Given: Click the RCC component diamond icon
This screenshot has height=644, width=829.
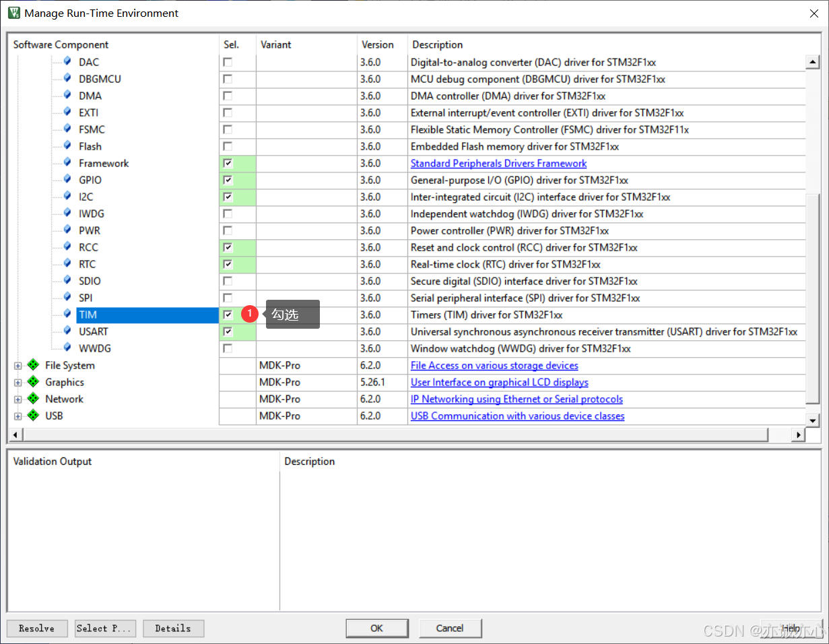Looking at the screenshot, I should [67, 247].
